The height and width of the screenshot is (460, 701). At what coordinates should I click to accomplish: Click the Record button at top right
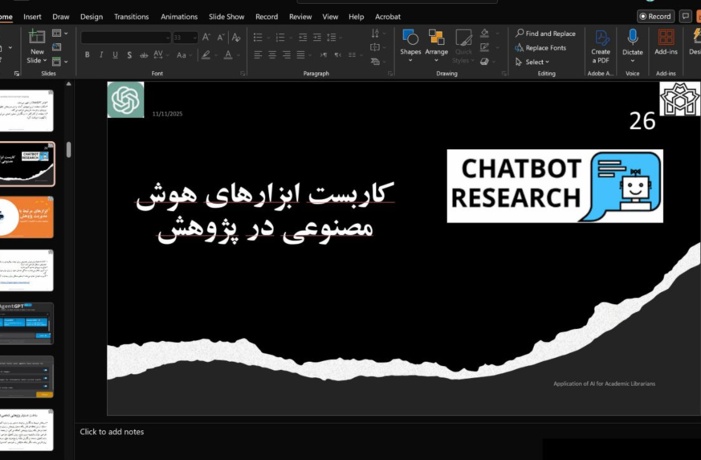tap(655, 16)
